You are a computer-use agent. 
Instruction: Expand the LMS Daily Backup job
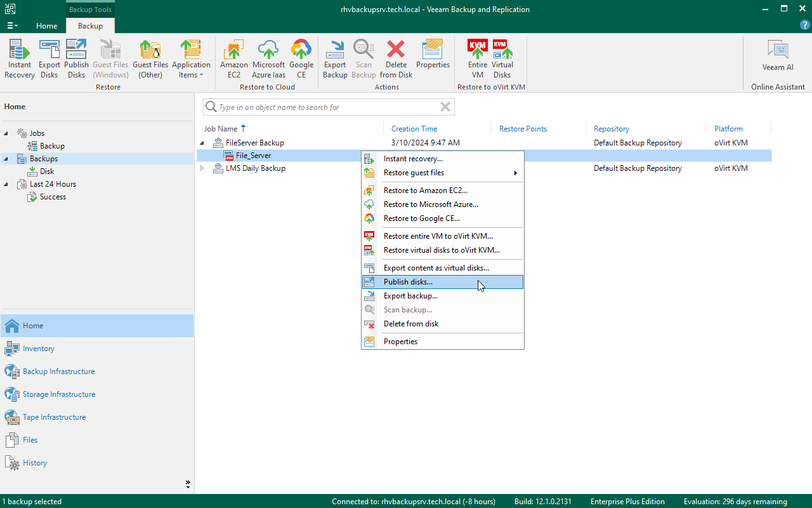(x=202, y=168)
